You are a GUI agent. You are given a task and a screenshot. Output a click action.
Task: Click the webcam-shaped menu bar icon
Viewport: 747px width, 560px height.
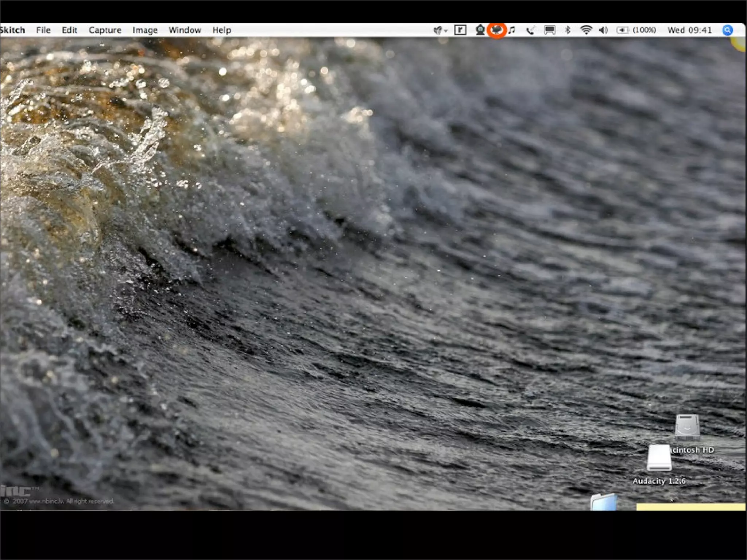(x=480, y=30)
